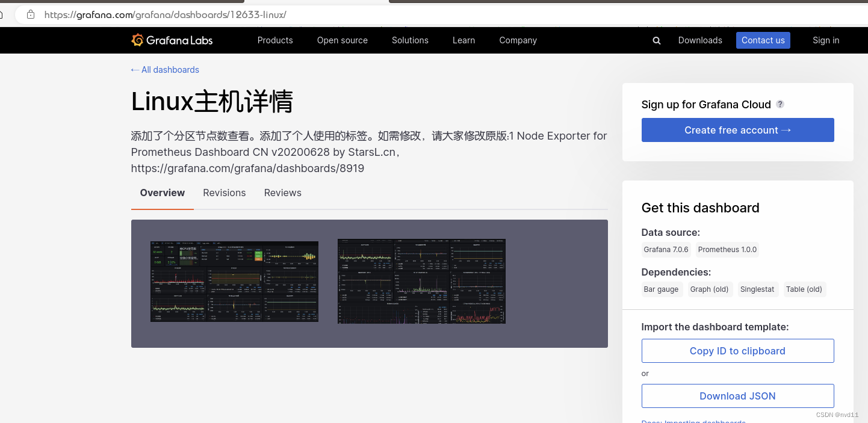Select the first dashboard preview thumbnail
The height and width of the screenshot is (423, 868).
coord(234,281)
